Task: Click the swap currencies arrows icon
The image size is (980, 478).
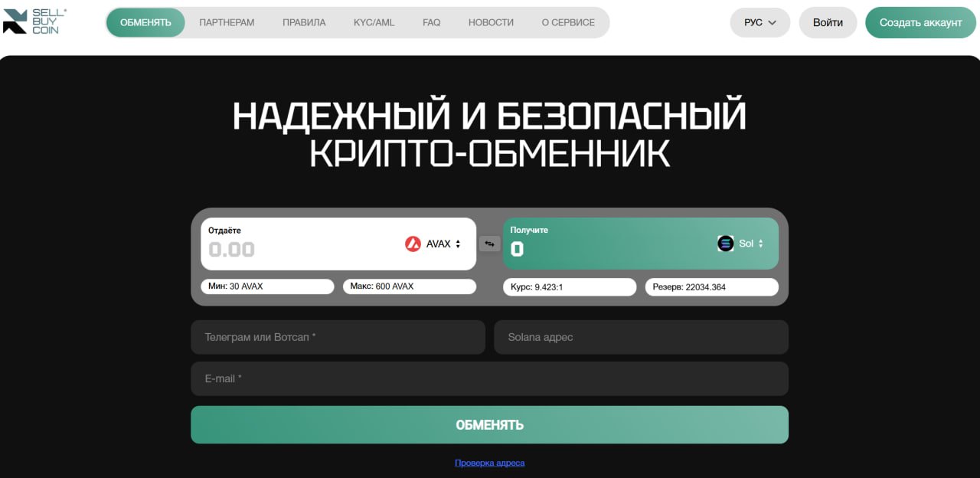Action: (x=489, y=244)
